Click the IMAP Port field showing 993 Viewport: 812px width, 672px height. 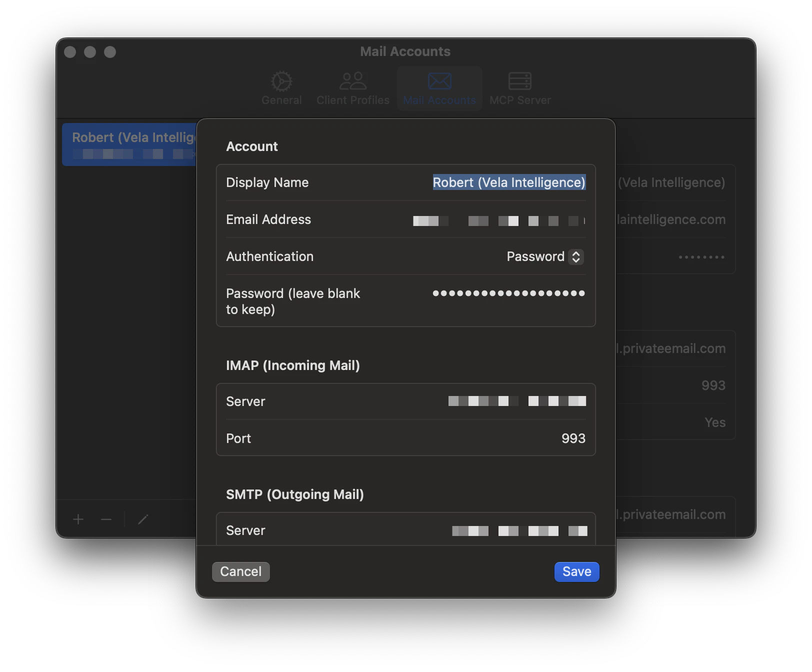pyautogui.click(x=573, y=438)
